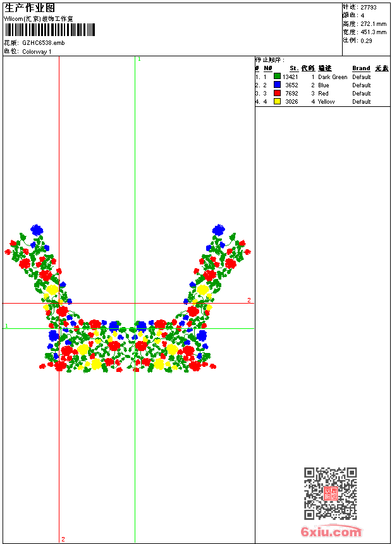Click the 描述 column header
This screenshot has height=544, width=392.
[x=324, y=68]
